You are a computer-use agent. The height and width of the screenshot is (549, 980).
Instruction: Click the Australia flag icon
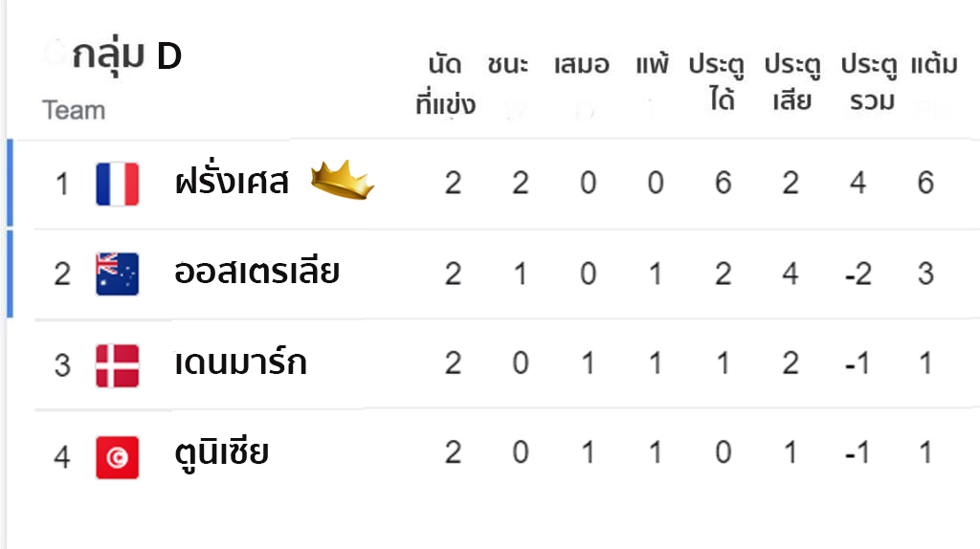tap(118, 274)
